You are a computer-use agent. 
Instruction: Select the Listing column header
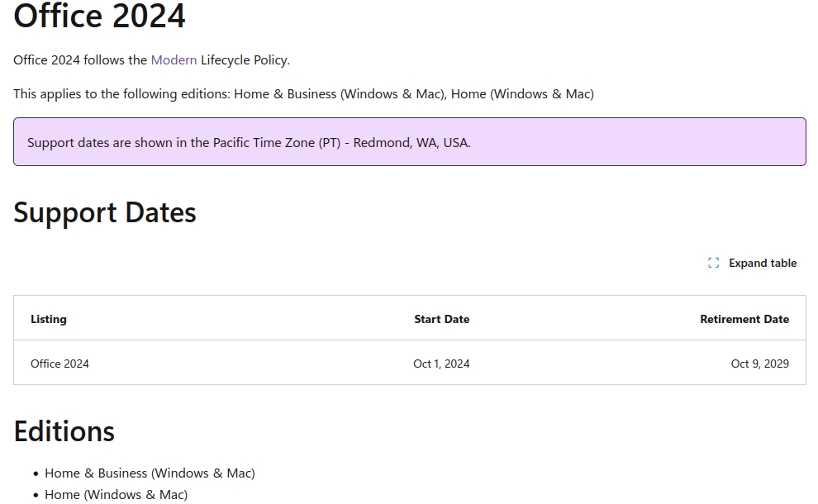point(49,319)
